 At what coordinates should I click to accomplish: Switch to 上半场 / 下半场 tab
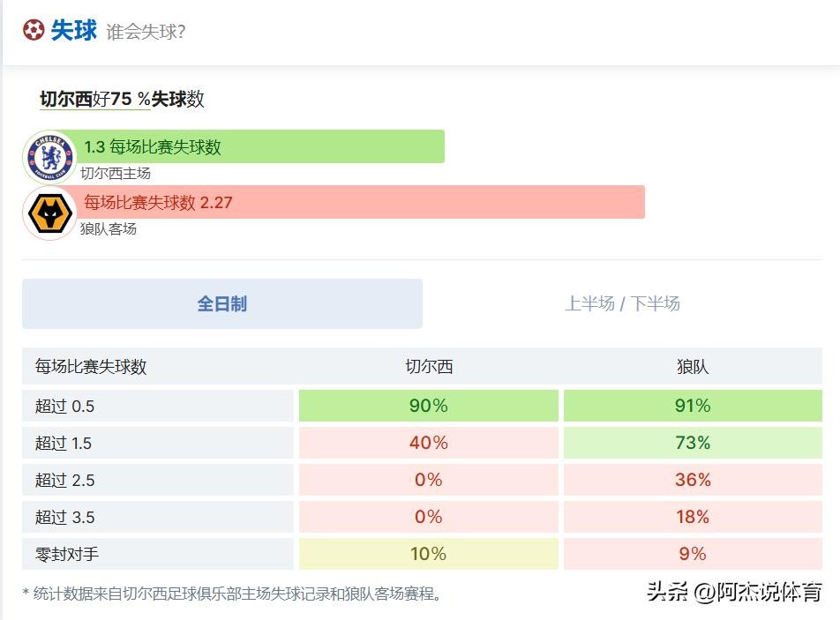(x=622, y=304)
